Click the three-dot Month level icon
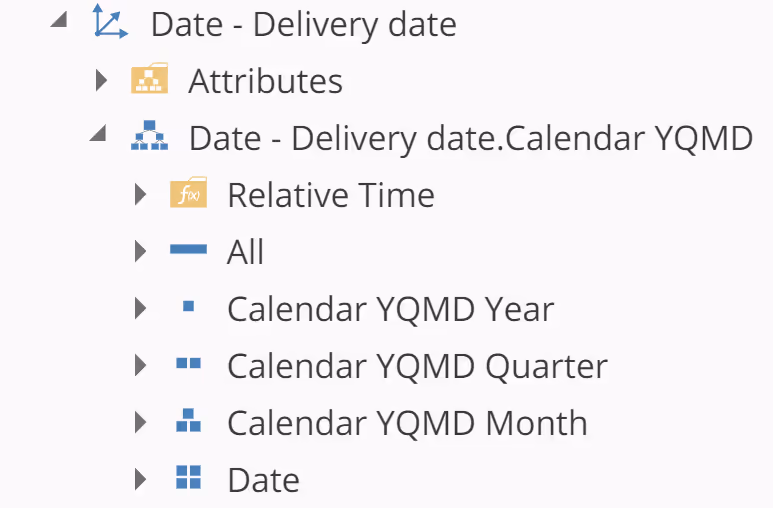 coord(188,422)
